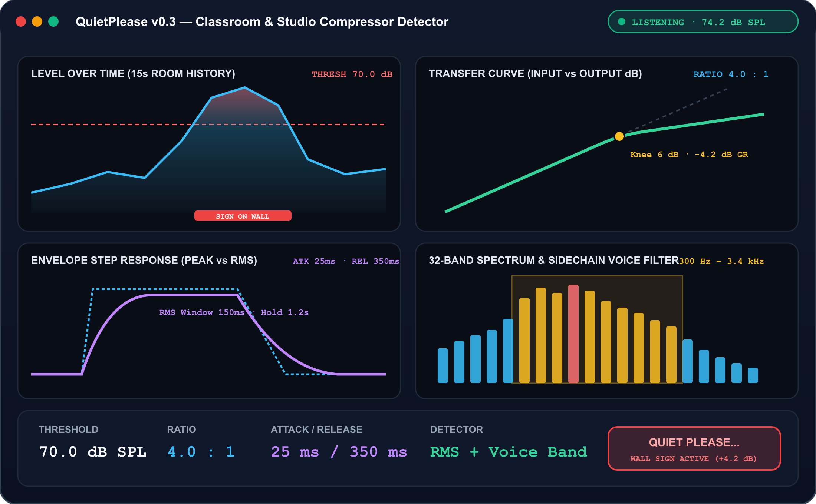Click the DETECTOR footer label
Viewport: 816px width, 504px height.
(x=457, y=430)
